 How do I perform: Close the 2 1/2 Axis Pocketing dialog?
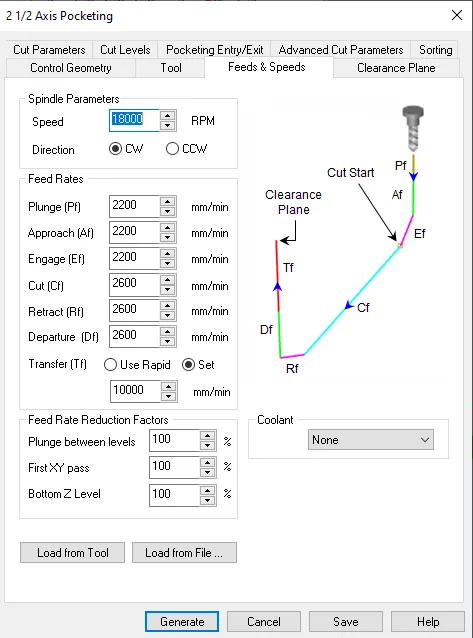coord(457,15)
